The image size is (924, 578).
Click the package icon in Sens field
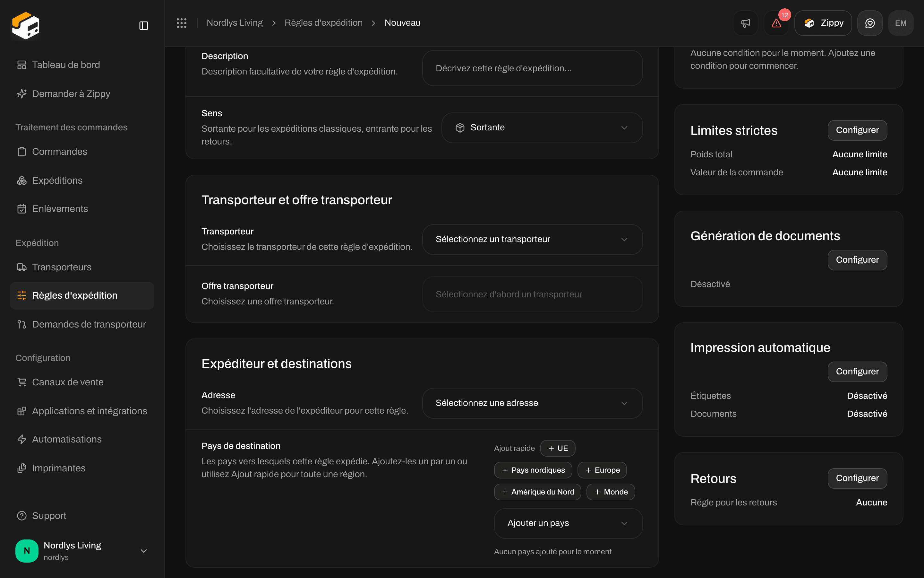[460, 128]
